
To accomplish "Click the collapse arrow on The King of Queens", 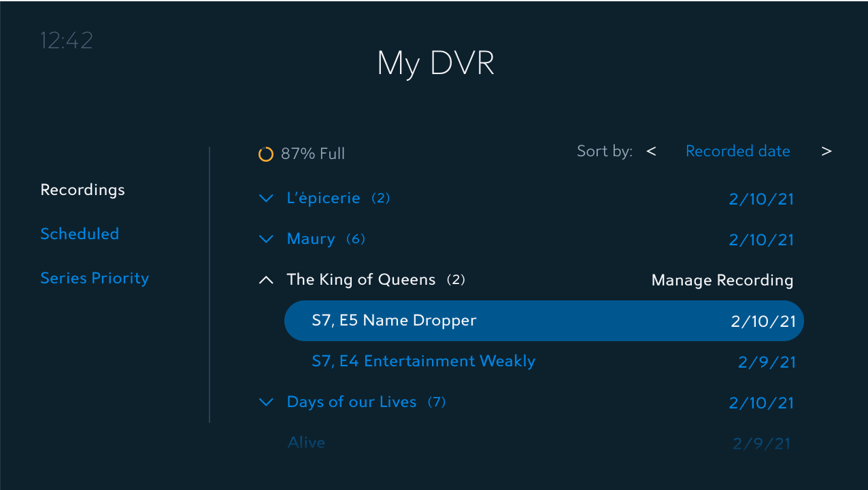I will click(x=266, y=279).
